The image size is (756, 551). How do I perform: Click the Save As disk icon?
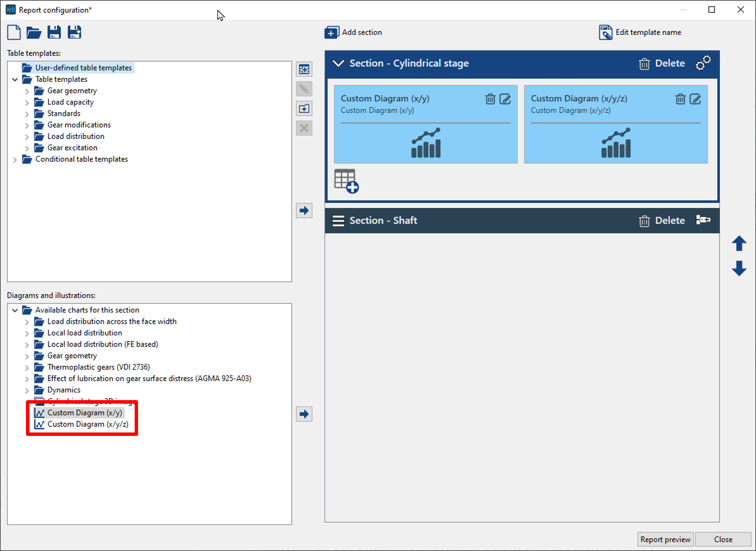pyautogui.click(x=74, y=32)
